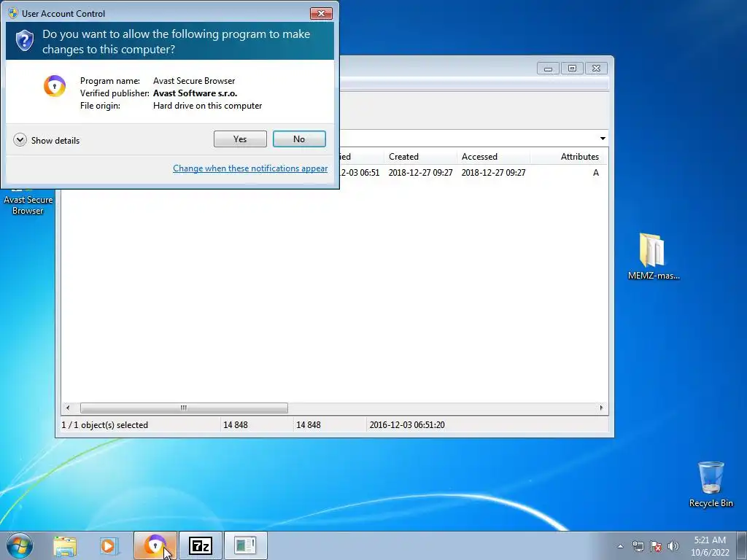Image resolution: width=747 pixels, height=560 pixels.
Task: Click the attribute value A in file row
Action: [595, 173]
